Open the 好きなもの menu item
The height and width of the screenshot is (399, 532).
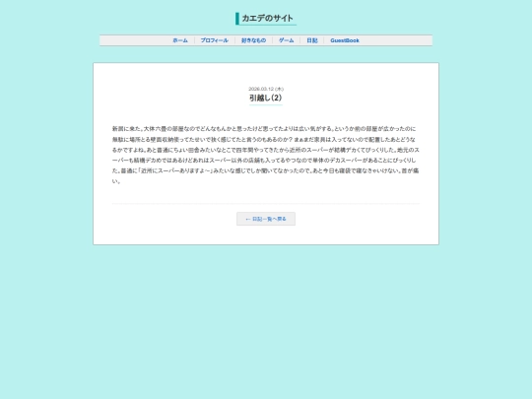253,40
